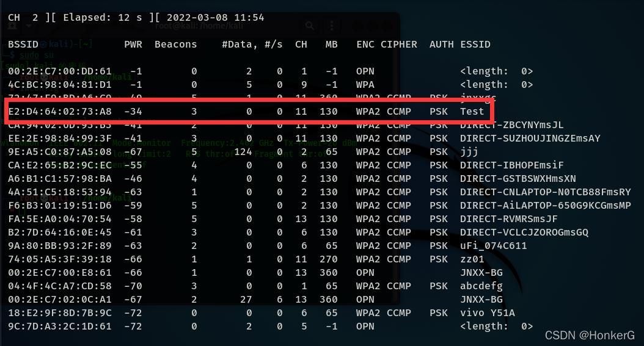Click ESSID DIRECT-GSTBSWXHmsXN
644x346 pixels.
click(x=518, y=179)
